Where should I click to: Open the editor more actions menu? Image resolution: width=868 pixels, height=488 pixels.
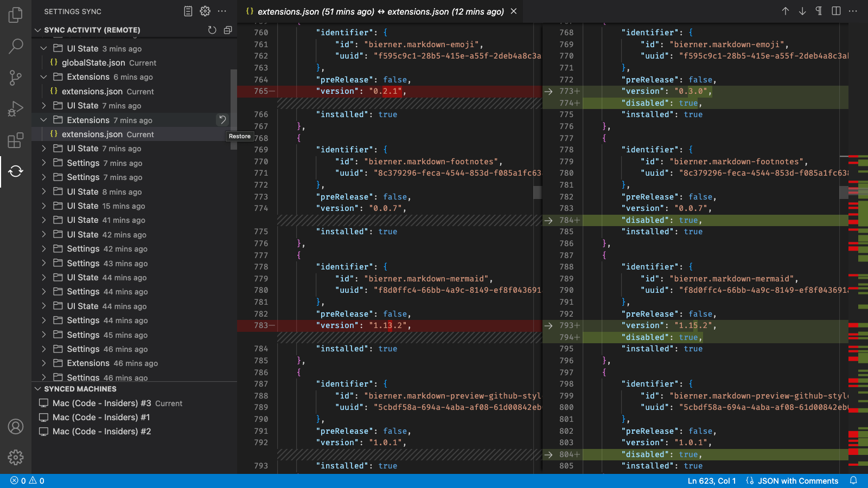pyautogui.click(x=853, y=11)
